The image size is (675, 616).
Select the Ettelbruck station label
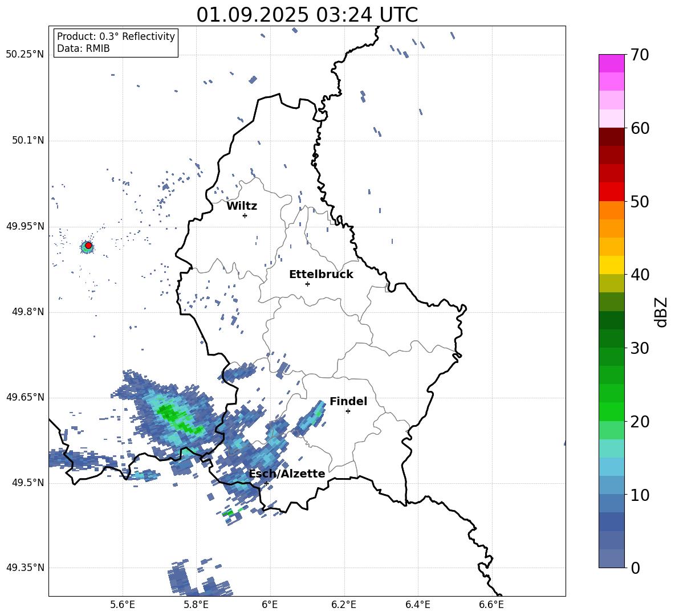tap(321, 275)
